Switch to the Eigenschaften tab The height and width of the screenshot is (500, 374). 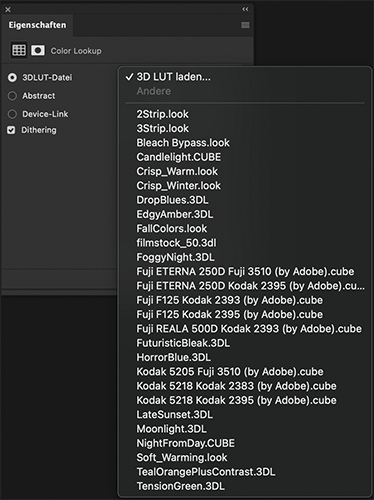click(x=37, y=25)
